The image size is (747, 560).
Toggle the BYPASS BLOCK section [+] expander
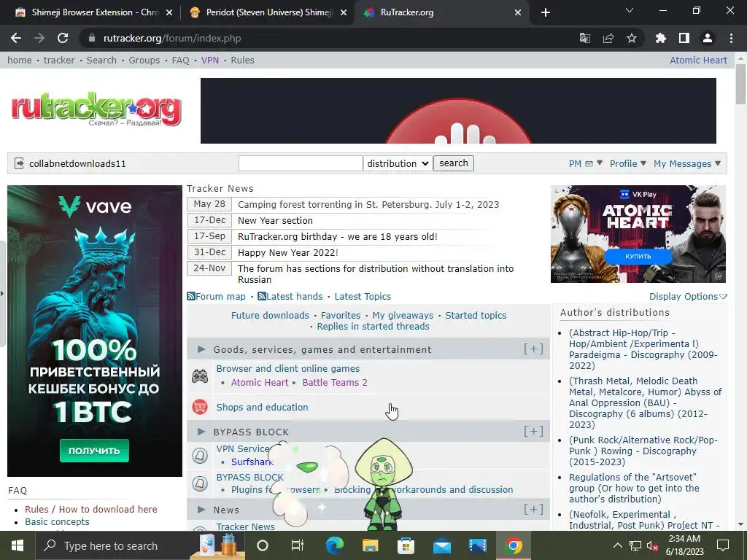533,432
